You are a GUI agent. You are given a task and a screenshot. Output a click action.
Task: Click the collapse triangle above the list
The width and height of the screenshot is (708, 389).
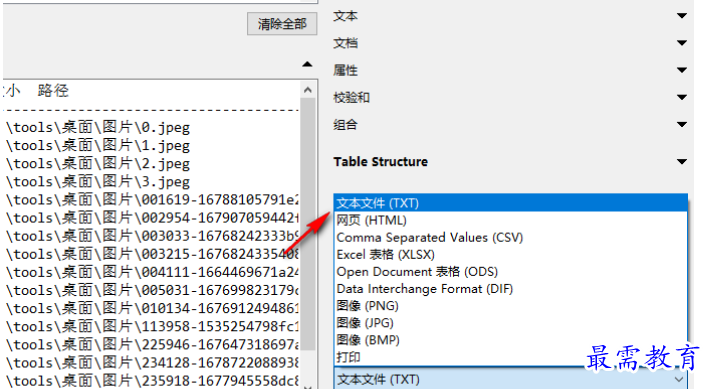click(x=307, y=65)
